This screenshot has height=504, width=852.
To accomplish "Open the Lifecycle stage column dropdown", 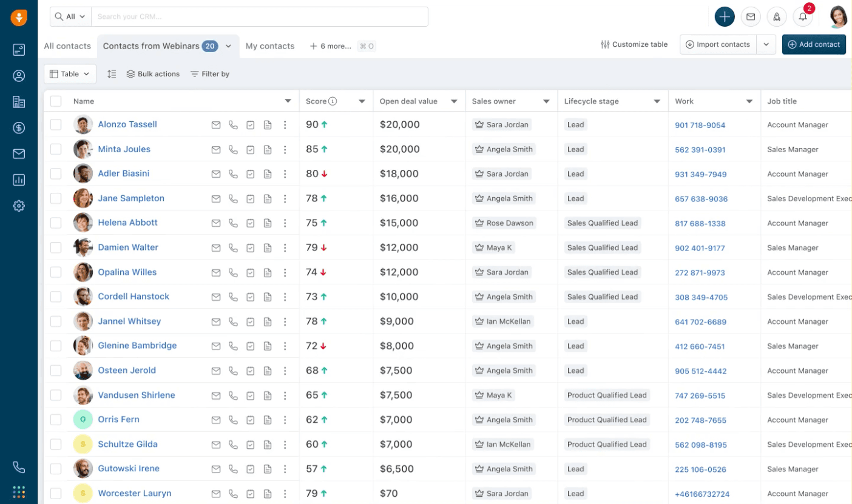I will [657, 101].
